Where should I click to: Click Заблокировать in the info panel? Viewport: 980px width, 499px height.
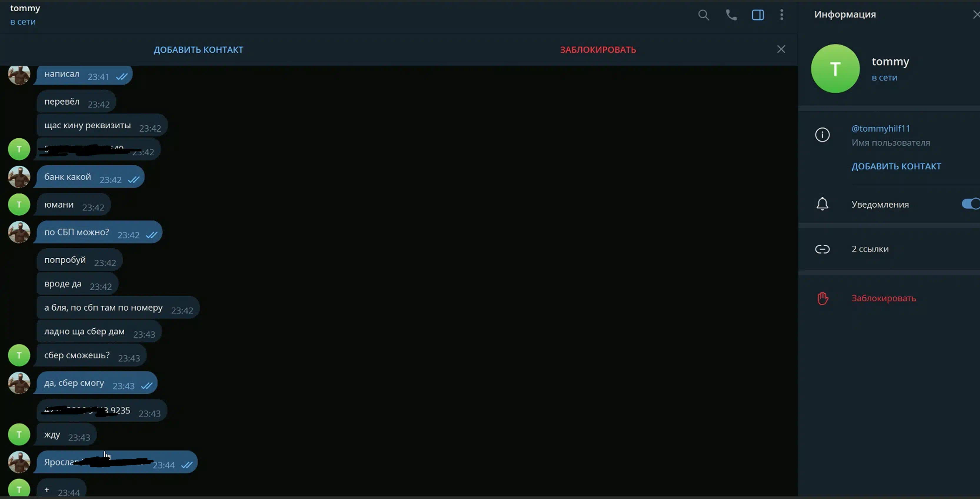click(884, 299)
